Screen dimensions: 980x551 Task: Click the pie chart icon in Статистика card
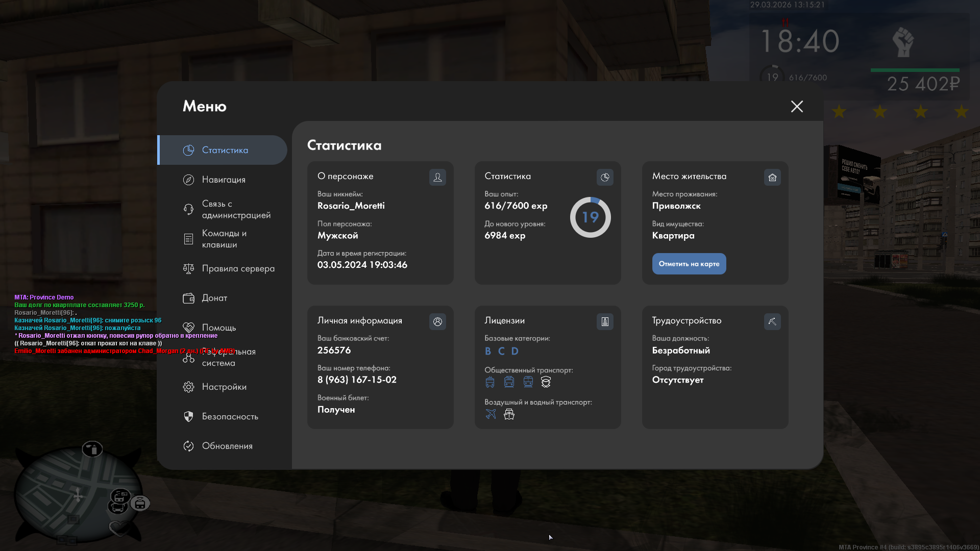pos(605,177)
